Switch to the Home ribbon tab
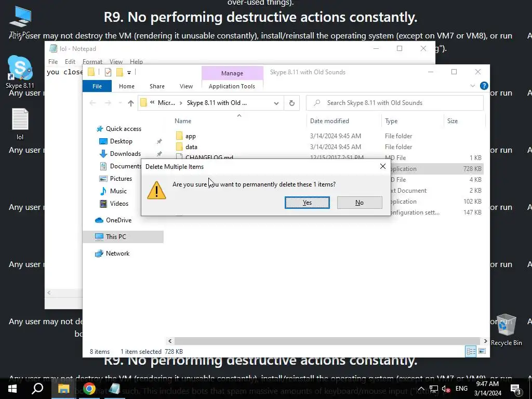 tap(127, 86)
